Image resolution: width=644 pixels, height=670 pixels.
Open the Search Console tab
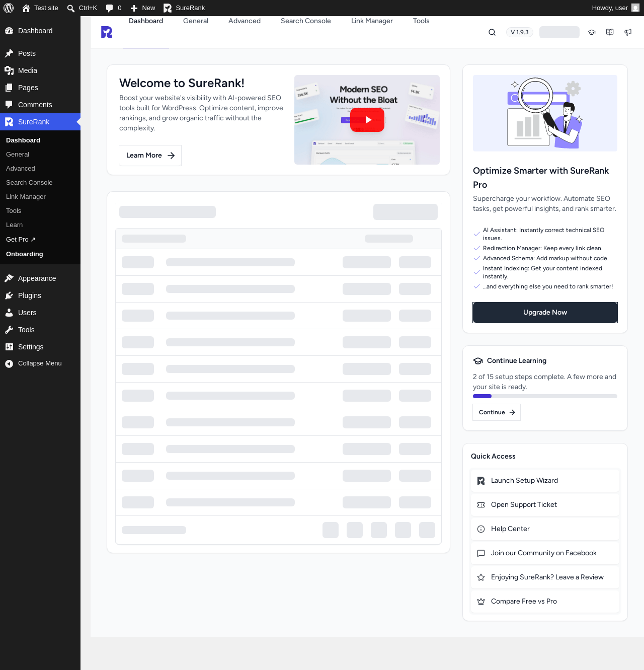[x=306, y=21]
